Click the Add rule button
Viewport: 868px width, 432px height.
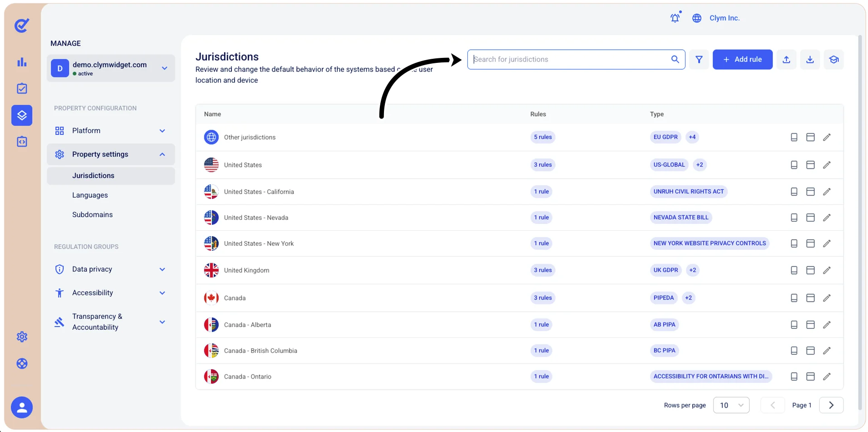pyautogui.click(x=743, y=59)
